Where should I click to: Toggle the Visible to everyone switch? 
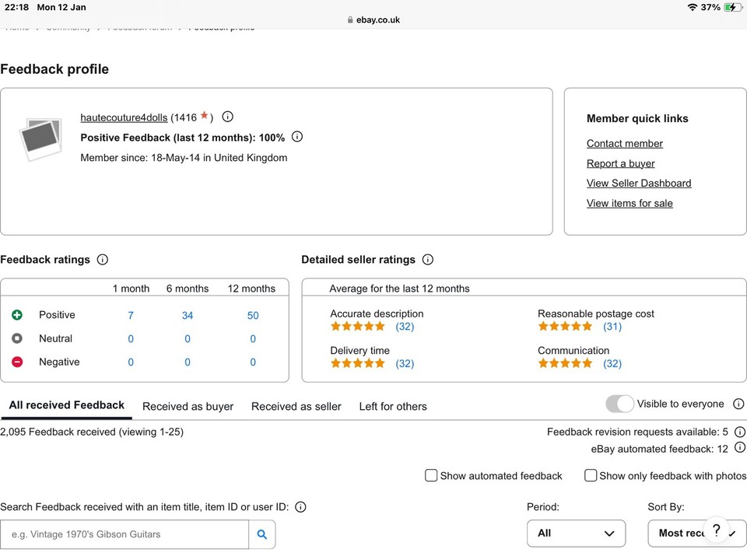pyautogui.click(x=620, y=404)
